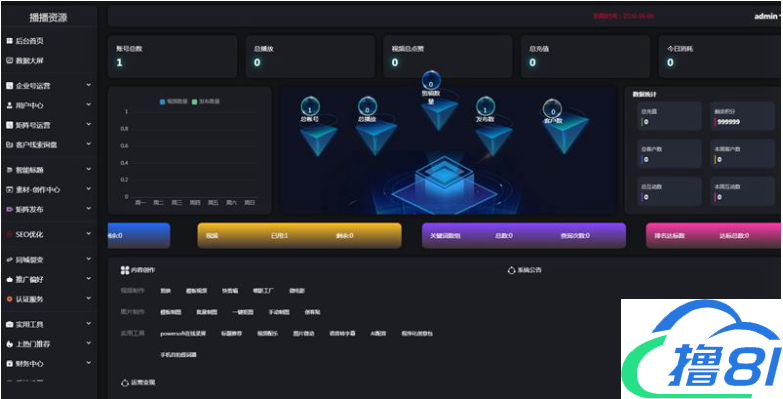Expand the 企业号运营 menu chevron
This screenshot has width=783, height=399.
(89, 85)
